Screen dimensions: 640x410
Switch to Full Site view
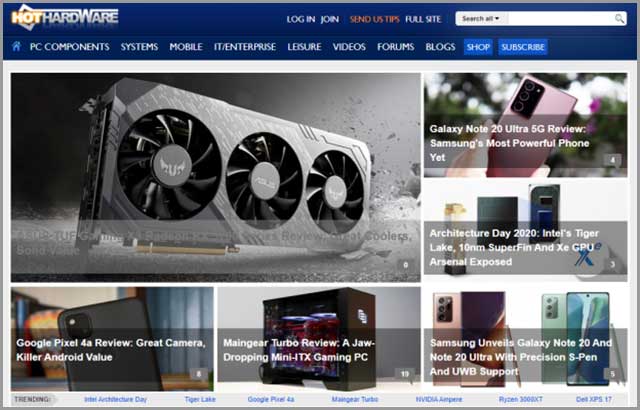pyautogui.click(x=423, y=19)
